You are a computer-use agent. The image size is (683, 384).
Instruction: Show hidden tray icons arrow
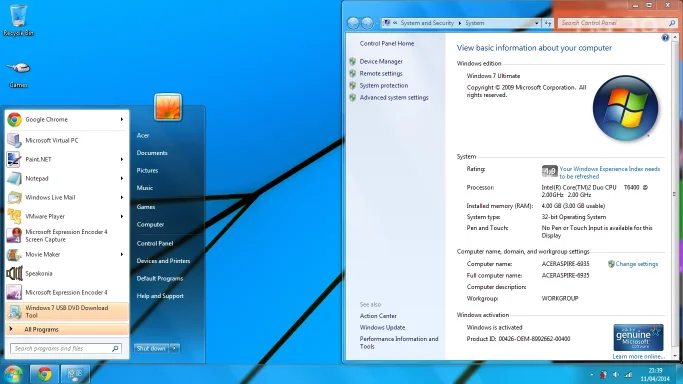[x=592, y=374]
